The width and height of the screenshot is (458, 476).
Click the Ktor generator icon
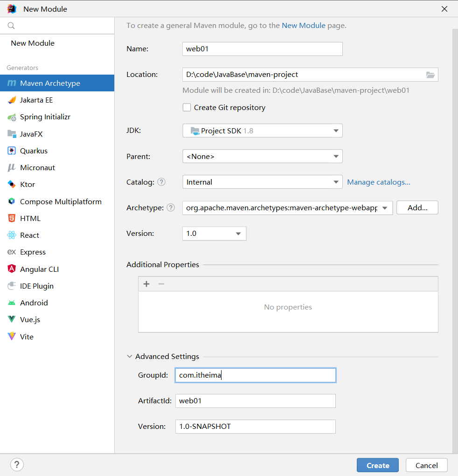[x=12, y=185]
